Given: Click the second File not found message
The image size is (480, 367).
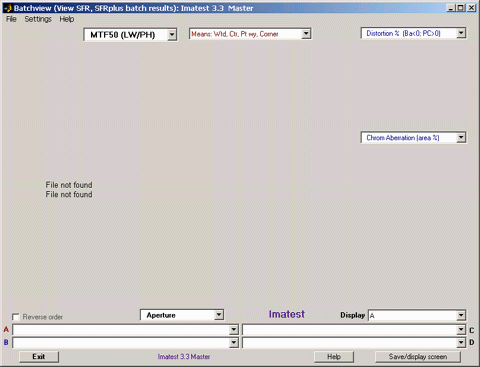Looking at the screenshot, I should tap(69, 194).
